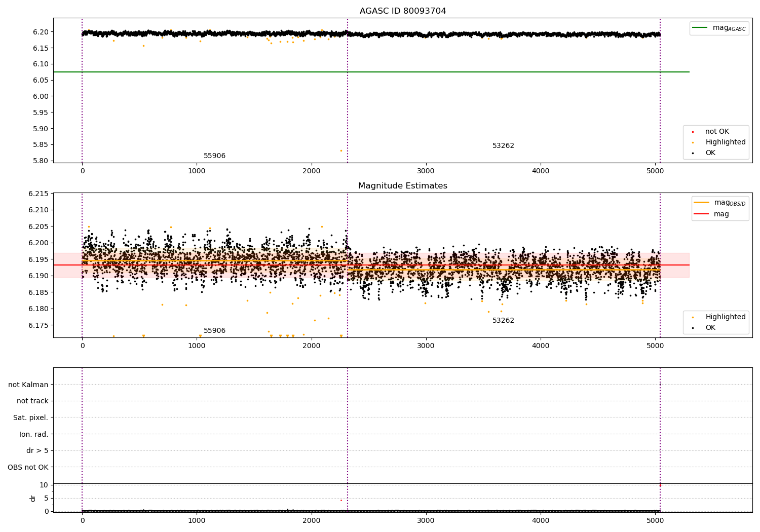Click the orange mag OBSID legend line
The width and height of the screenshot is (760, 532).
pos(701,202)
